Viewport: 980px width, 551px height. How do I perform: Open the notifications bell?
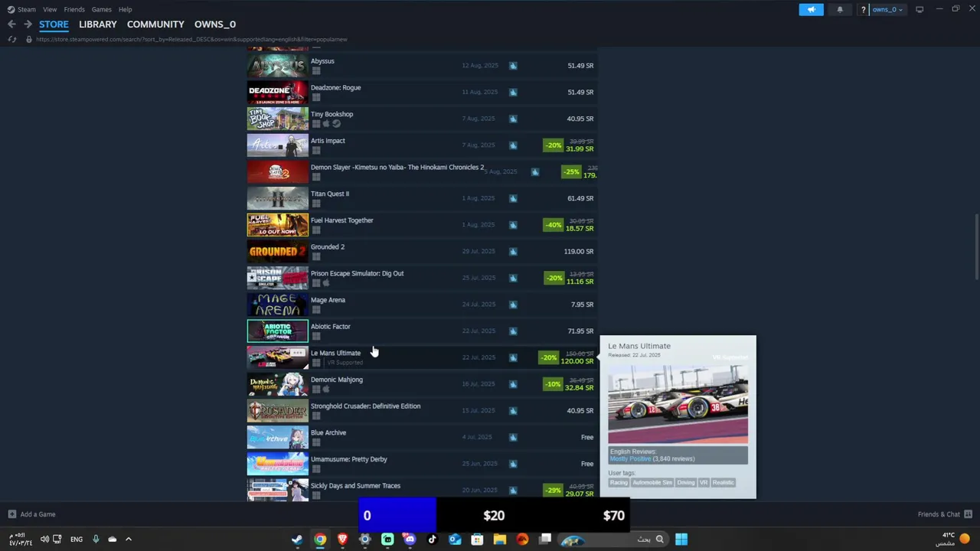840,9
